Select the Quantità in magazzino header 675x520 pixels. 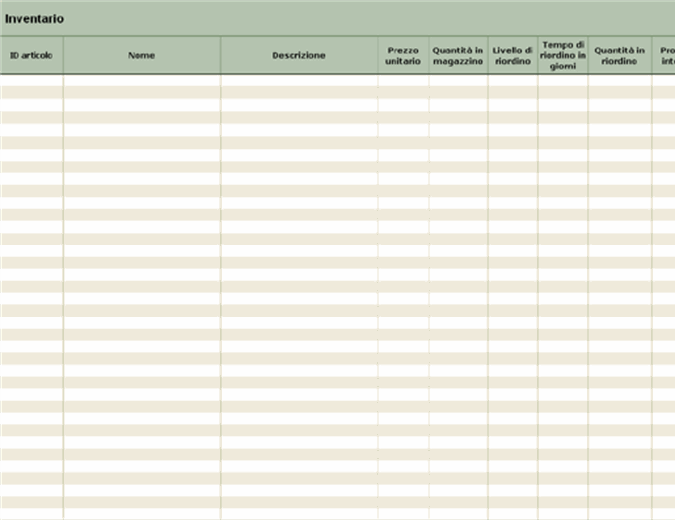[458, 56]
